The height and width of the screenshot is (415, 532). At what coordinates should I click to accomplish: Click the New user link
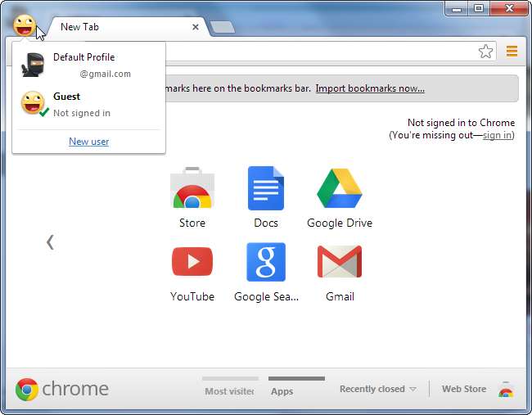click(x=89, y=141)
